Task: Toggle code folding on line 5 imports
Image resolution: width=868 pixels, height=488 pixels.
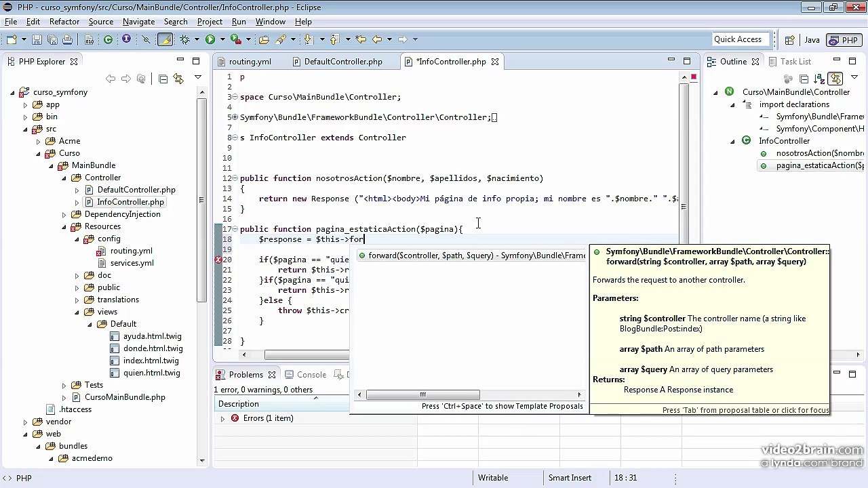Action: 235,117
